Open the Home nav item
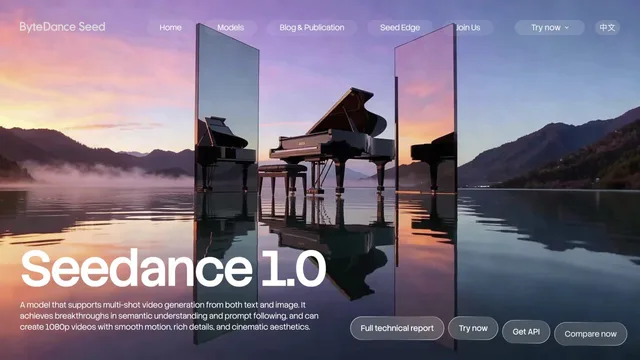This screenshot has height=360, width=640. point(171,27)
